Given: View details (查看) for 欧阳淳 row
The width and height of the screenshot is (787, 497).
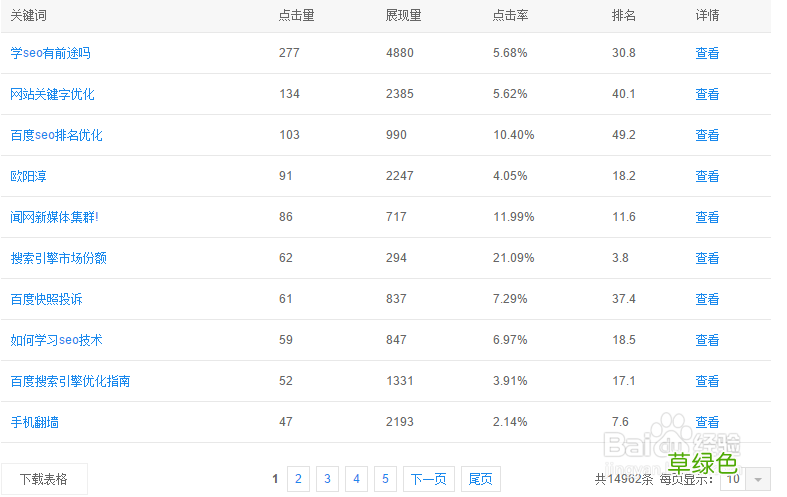Looking at the screenshot, I should click(x=707, y=176).
